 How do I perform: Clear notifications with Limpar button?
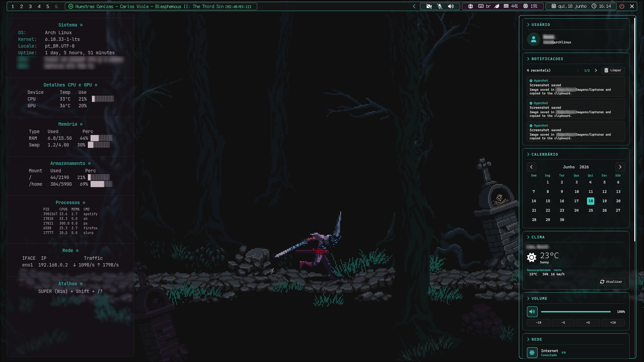[x=613, y=70]
